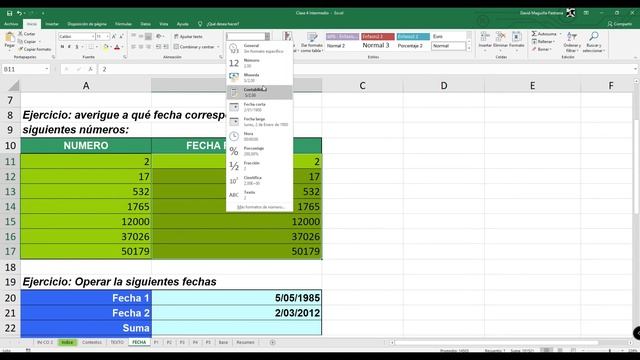Viewport: 640px width, 360px height.
Task: Open the Insertar ribbon tab
Action: (x=52, y=24)
